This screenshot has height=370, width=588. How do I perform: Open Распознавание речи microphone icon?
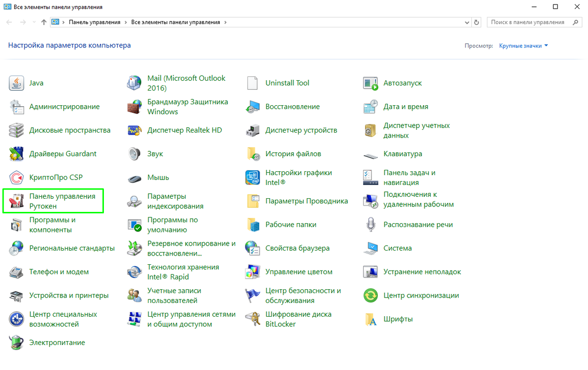pos(370,225)
